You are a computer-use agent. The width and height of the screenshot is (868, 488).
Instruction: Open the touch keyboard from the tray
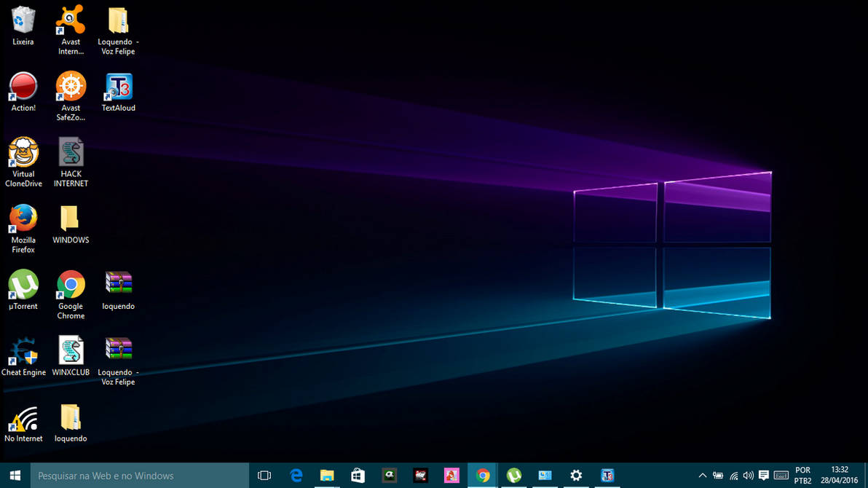click(781, 476)
